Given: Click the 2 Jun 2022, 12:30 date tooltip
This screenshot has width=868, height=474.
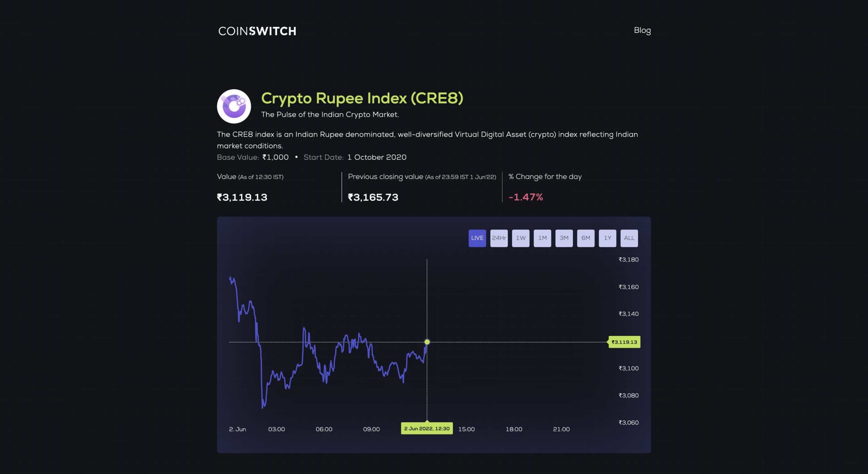Looking at the screenshot, I should pyautogui.click(x=427, y=428).
